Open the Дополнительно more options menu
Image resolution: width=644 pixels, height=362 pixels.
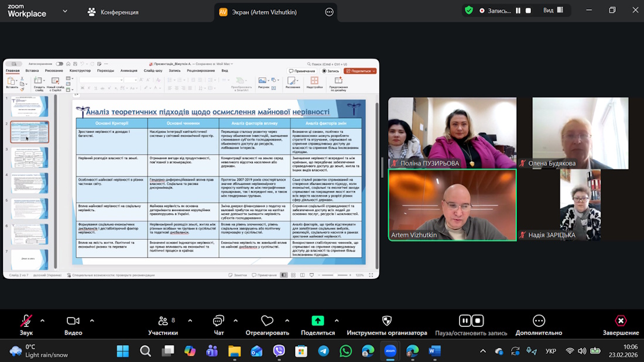pos(539,321)
